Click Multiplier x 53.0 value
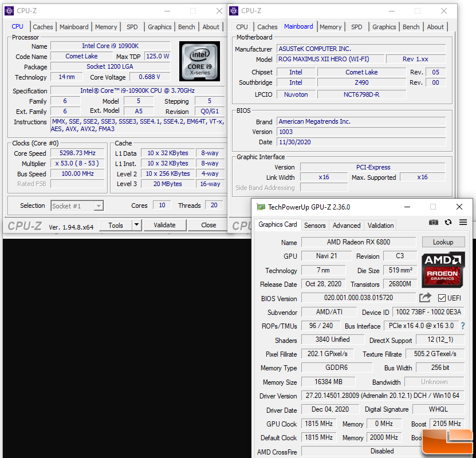Screen dimensions: 476x458 [x=77, y=163]
